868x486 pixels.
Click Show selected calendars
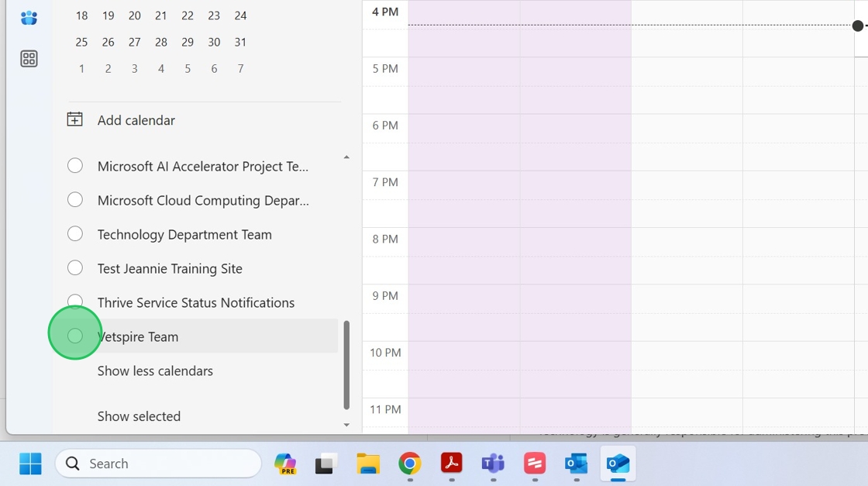(139, 416)
